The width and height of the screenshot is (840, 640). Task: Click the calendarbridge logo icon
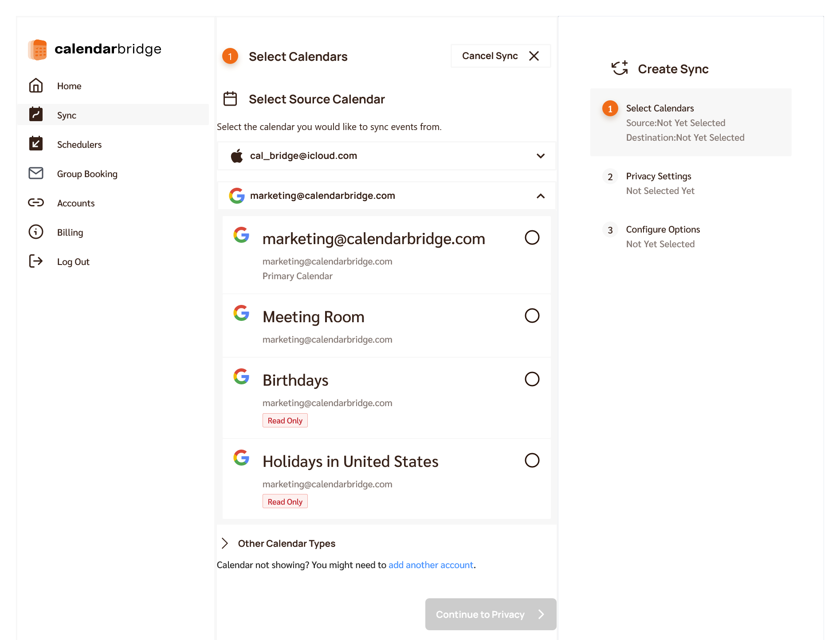coord(38,49)
